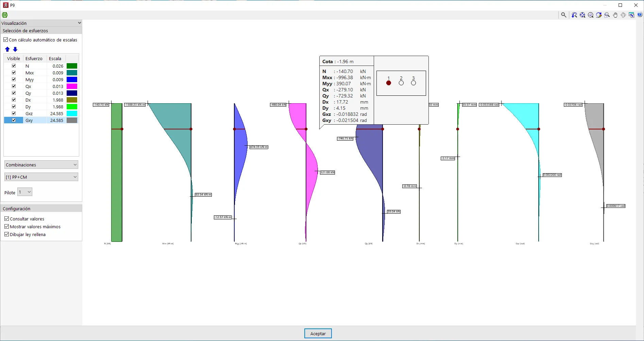The image size is (644, 341).
Task: Open the Combinaciones dropdown
Action: point(41,165)
